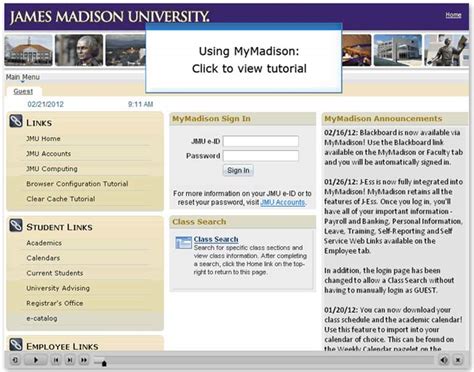The image size is (474, 372).
Task: Click the Password input field
Action: pos(261,156)
